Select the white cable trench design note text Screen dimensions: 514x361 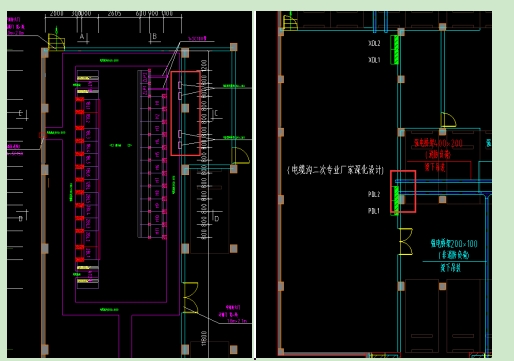pos(335,170)
